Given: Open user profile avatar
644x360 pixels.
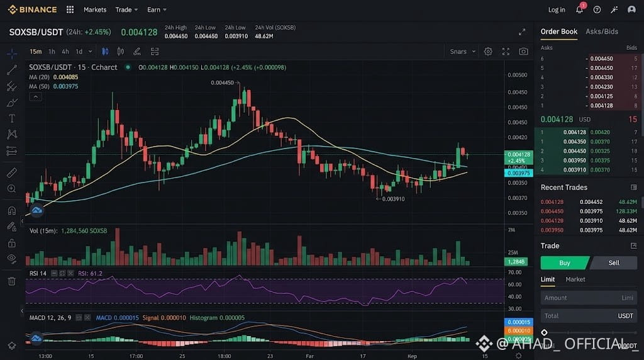Looking at the screenshot, I should [631, 9].
